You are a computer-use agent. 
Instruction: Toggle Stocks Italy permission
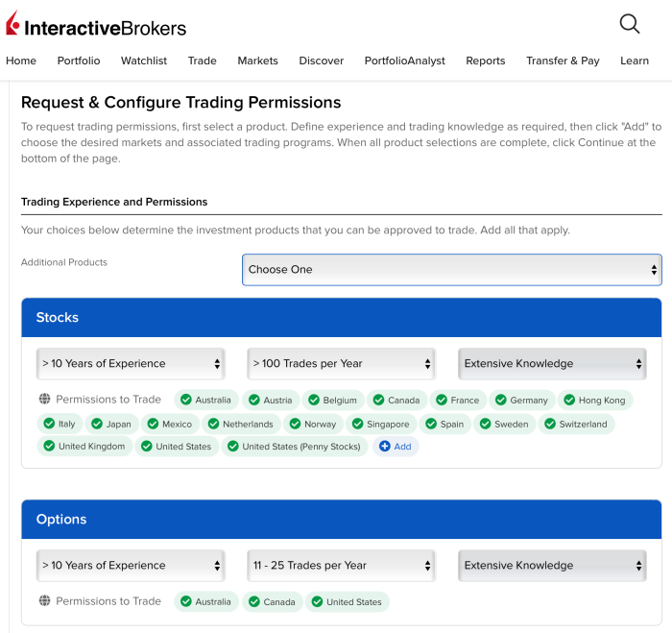coord(60,425)
